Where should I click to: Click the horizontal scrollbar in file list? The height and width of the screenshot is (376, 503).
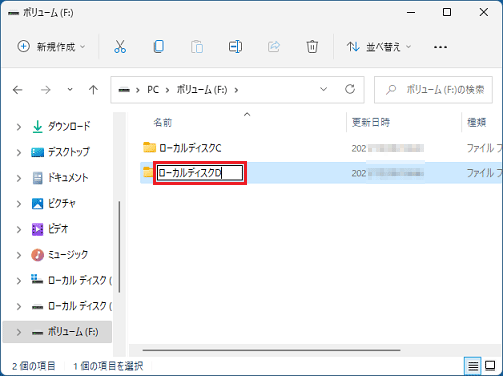pyautogui.click(x=271, y=350)
